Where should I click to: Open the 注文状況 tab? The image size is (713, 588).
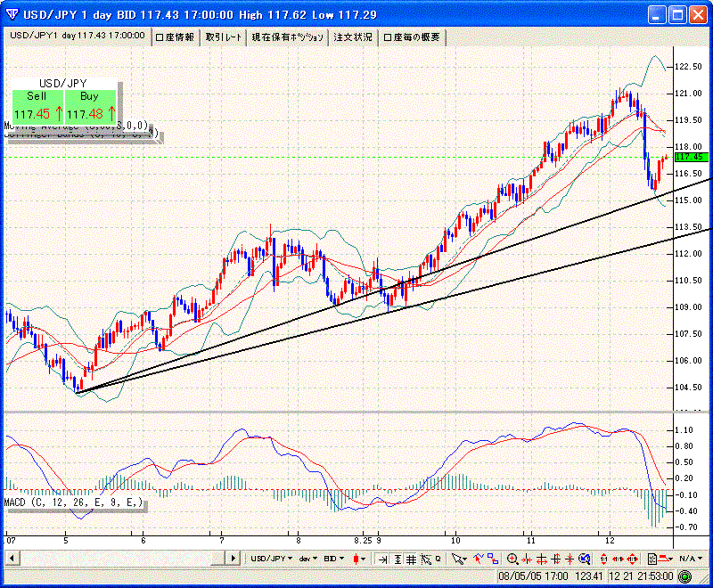[x=353, y=37]
